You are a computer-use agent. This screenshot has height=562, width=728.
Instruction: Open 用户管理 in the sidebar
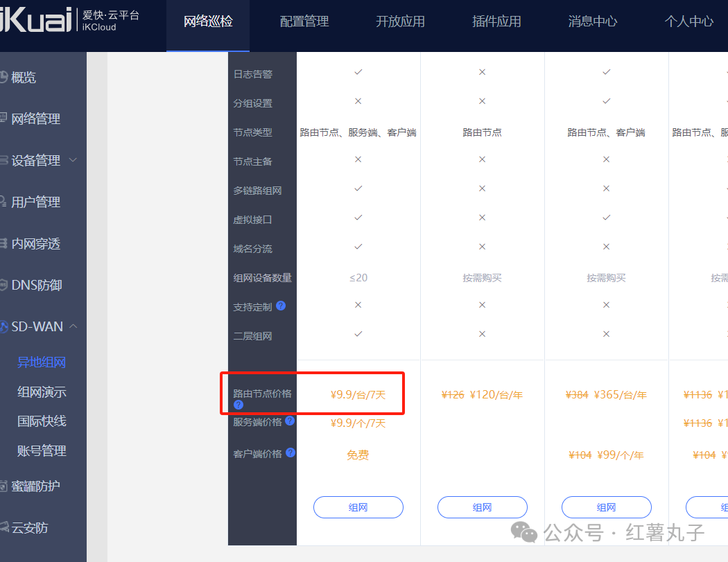point(36,202)
